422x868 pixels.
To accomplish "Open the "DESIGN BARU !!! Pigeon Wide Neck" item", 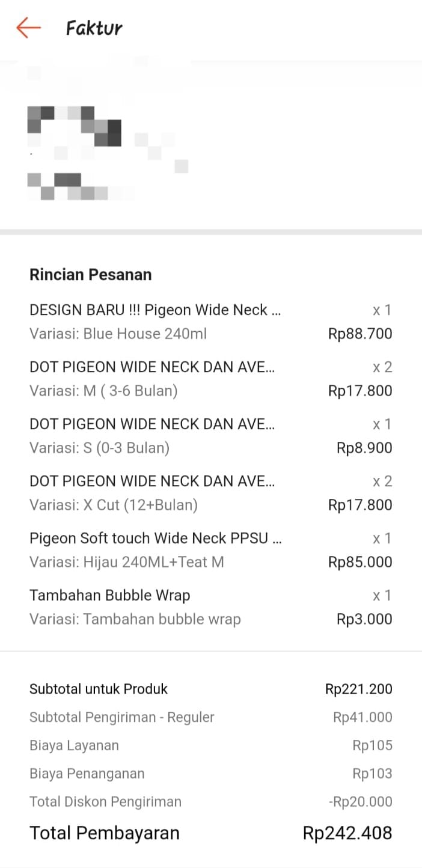I will click(155, 310).
